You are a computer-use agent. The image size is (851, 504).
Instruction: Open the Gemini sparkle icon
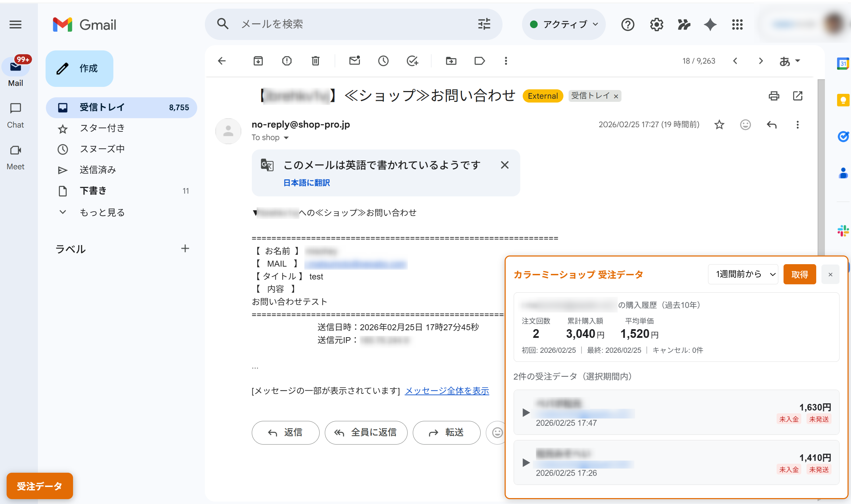710,25
